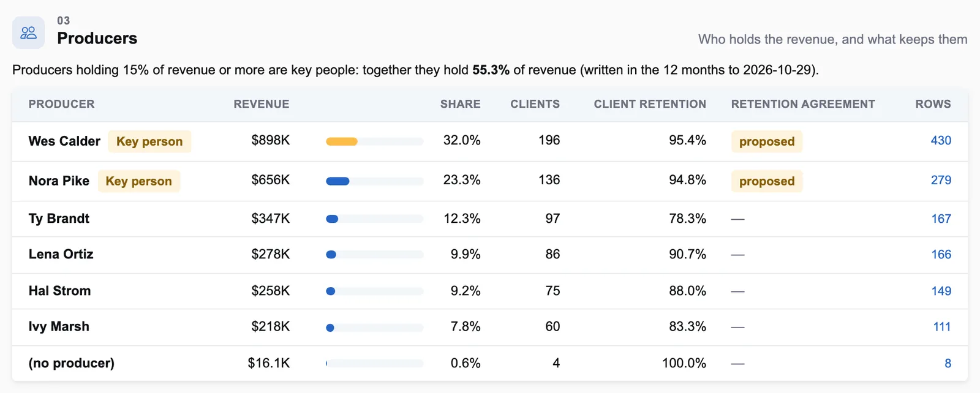Click the PRODUCER column header
This screenshot has height=393, width=980.
[62, 104]
